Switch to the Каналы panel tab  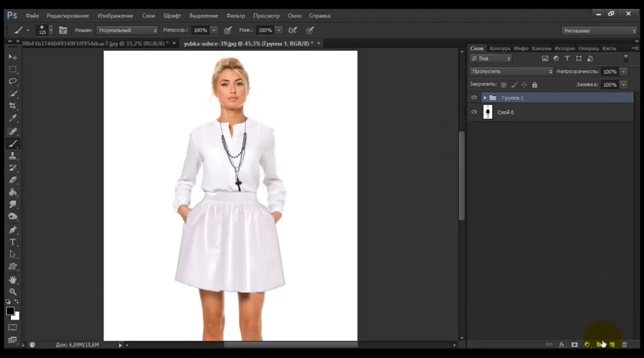pos(541,48)
